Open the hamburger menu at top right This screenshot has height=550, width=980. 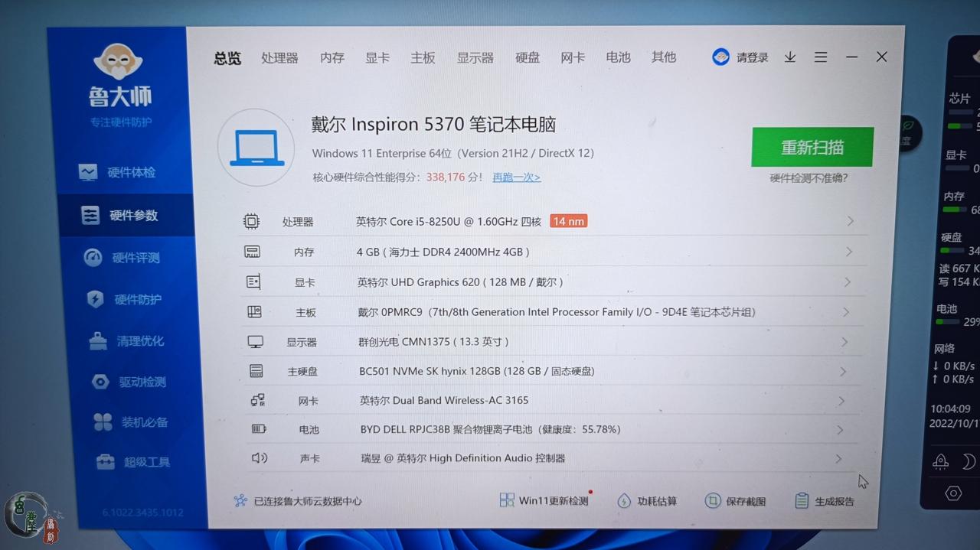(821, 57)
